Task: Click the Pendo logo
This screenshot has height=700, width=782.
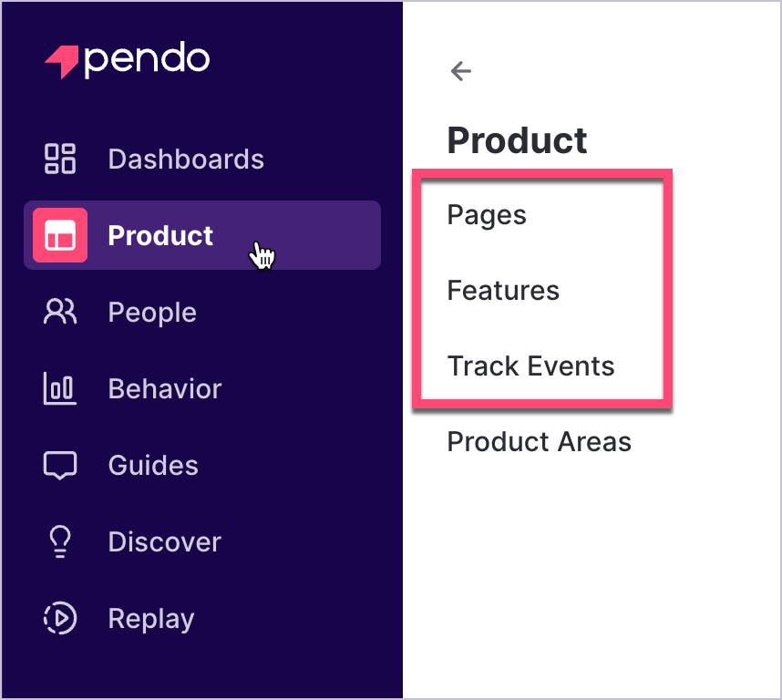Action: 126,59
